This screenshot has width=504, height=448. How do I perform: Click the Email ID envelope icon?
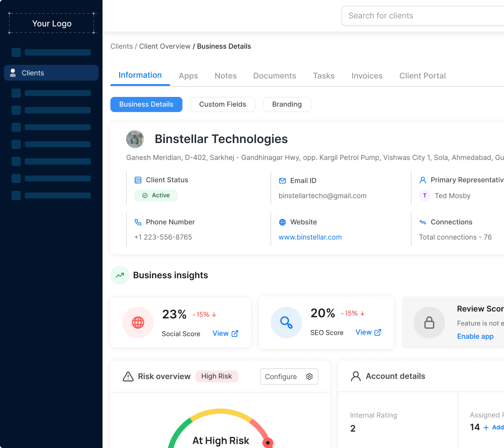(x=282, y=180)
